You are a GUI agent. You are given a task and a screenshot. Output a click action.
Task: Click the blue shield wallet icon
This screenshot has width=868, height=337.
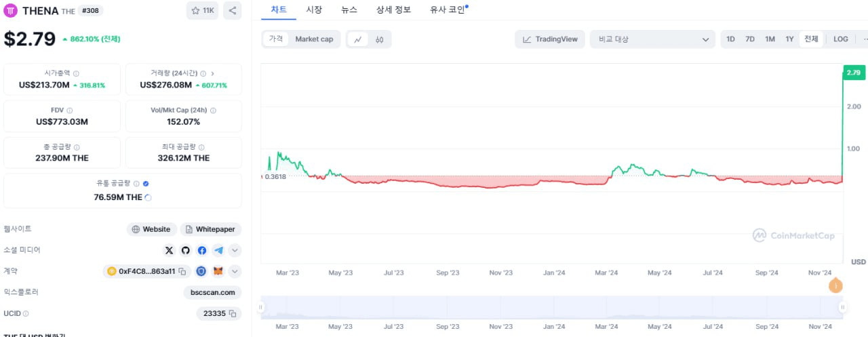click(x=201, y=271)
